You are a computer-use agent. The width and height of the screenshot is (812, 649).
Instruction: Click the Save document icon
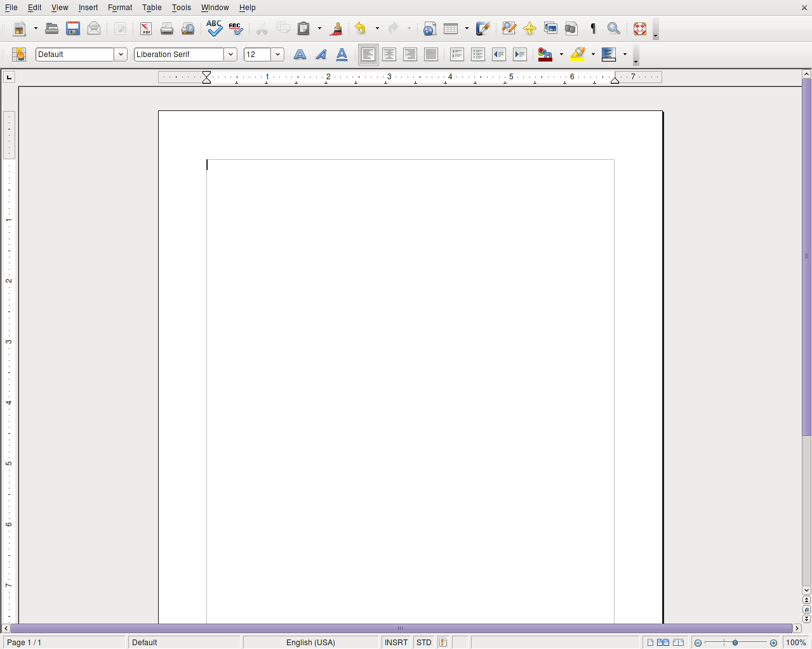(73, 29)
